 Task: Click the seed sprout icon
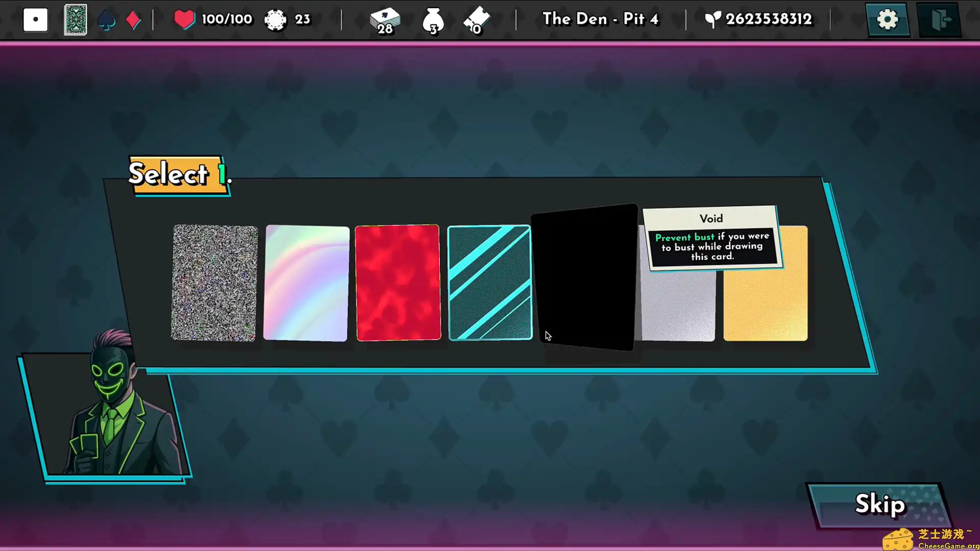click(x=713, y=19)
